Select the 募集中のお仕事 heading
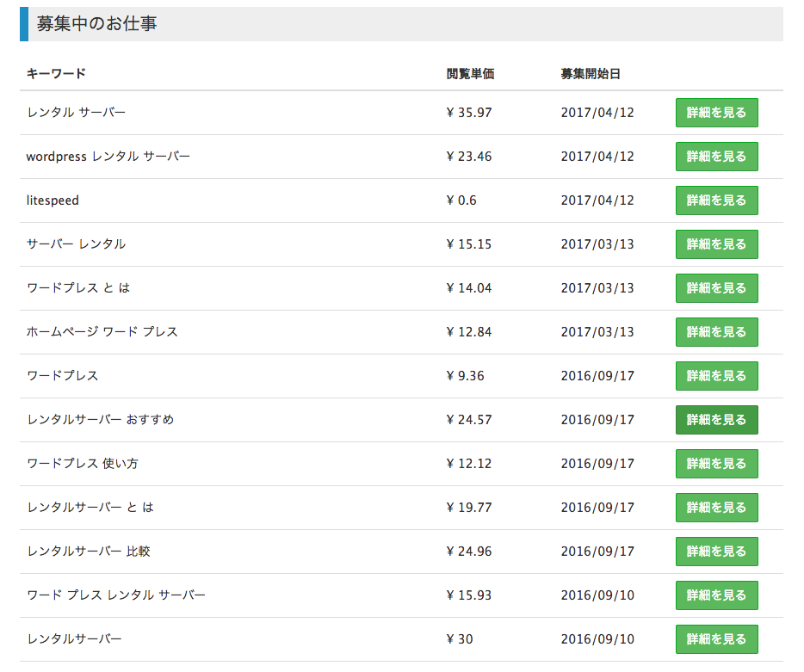Screen dimensions: 804x672 coord(96,23)
